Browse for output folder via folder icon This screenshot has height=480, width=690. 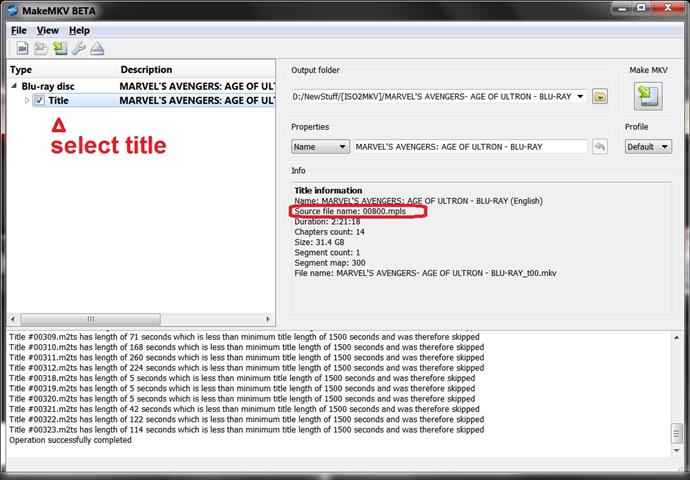pyautogui.click(x=600, y=96)
